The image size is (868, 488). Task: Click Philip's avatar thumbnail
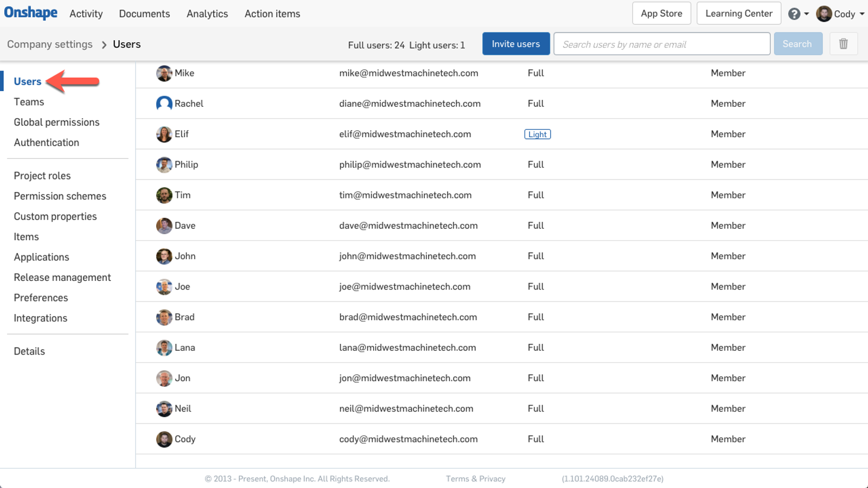164,164
